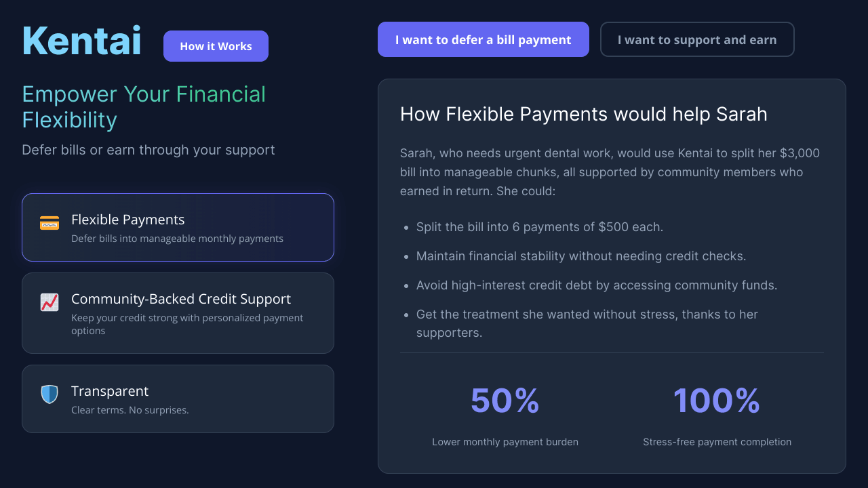The image size is (868, 488).
Task: Click the 'Empower Your Financial Flexibility' headline
Action: pos(144,107)
